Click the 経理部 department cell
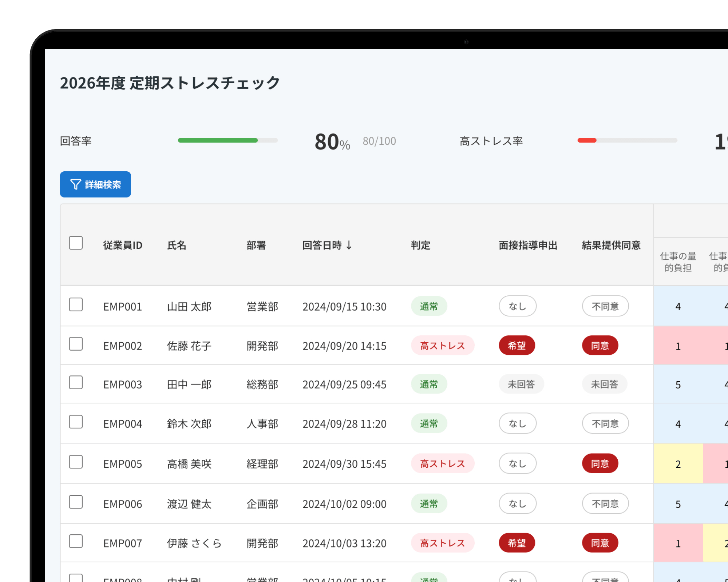The height and width of the screenshot is (582, 728). (x=262, y=464)
